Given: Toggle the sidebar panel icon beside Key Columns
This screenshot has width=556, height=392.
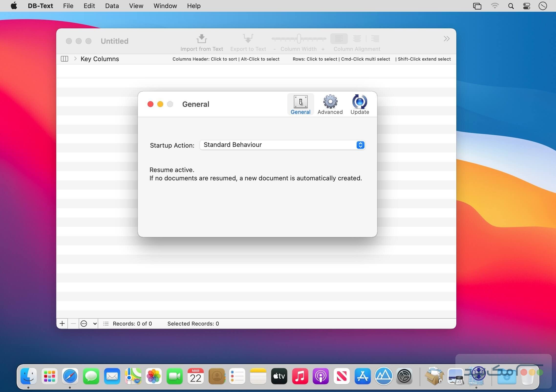Looking at the screenshot, I should 64,59.
